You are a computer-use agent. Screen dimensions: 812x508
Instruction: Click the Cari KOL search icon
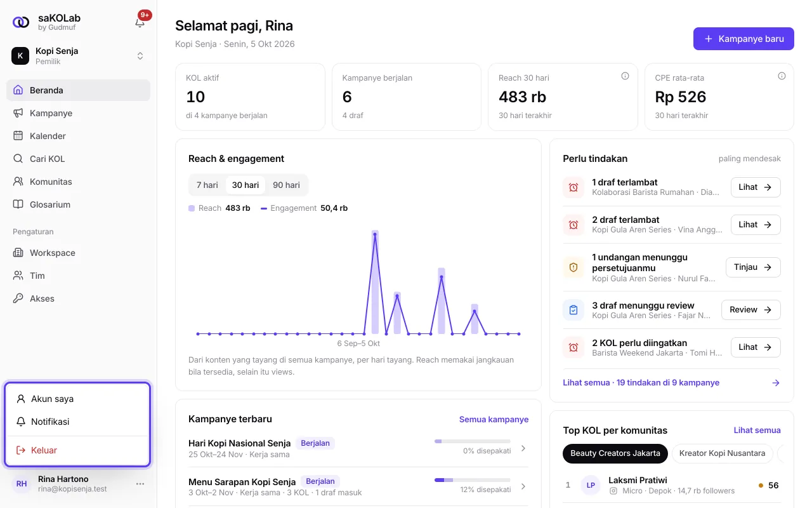pos(18,159)
